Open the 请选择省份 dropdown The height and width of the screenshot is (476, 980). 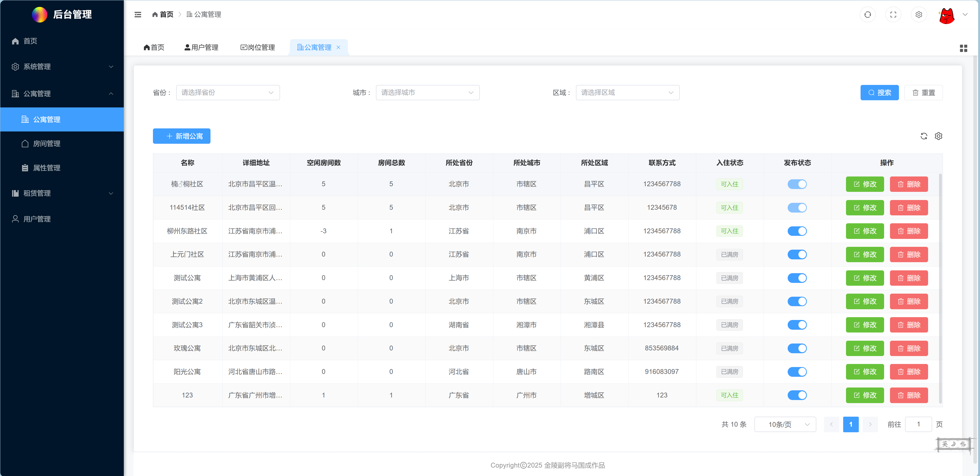click(x=228, y=92)
